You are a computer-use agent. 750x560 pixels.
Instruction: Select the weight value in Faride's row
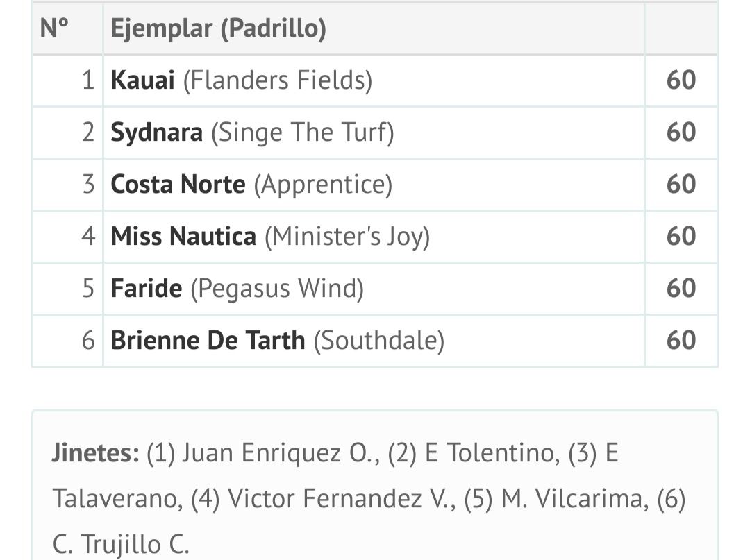(681, 289)
